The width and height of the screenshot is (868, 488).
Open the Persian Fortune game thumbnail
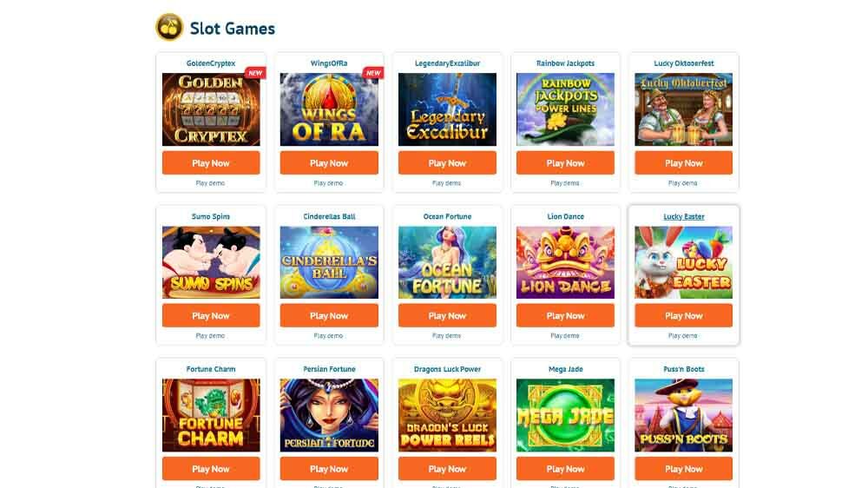329,415
